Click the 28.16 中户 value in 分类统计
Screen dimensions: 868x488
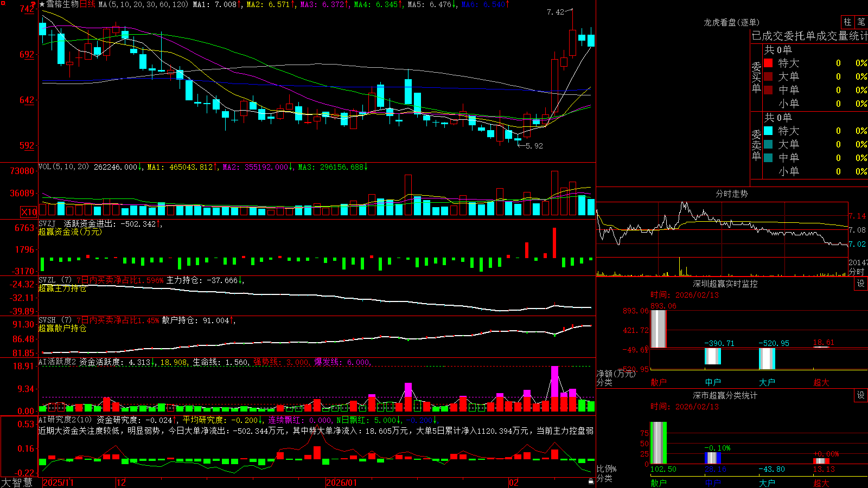pos(715,469)
